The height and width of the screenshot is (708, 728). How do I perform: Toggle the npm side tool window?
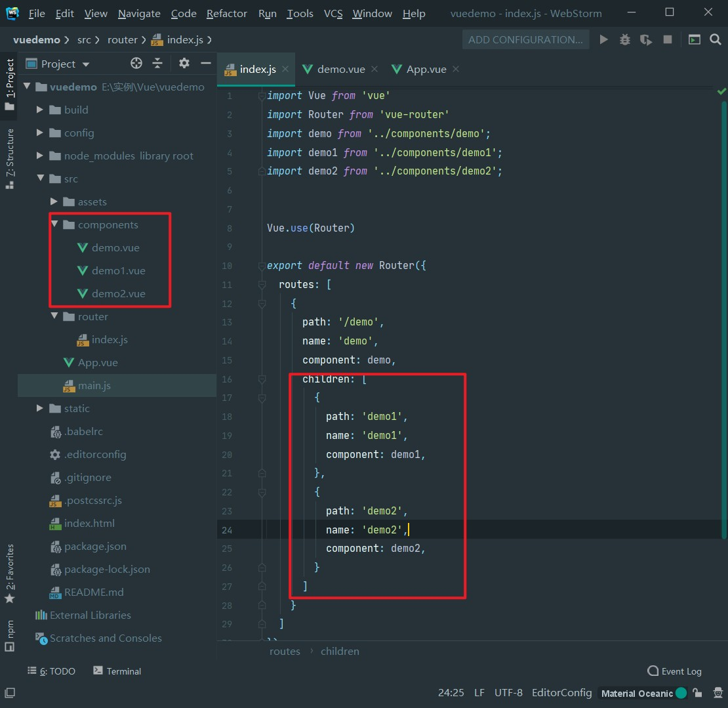pos(9,636)
